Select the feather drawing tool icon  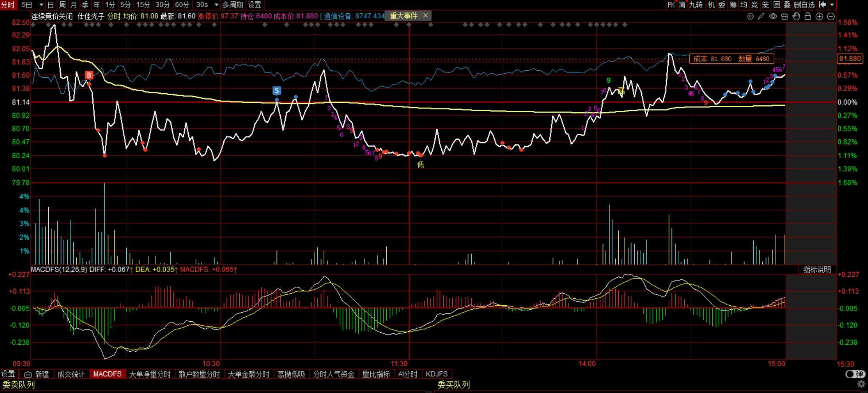click(761, 16)
